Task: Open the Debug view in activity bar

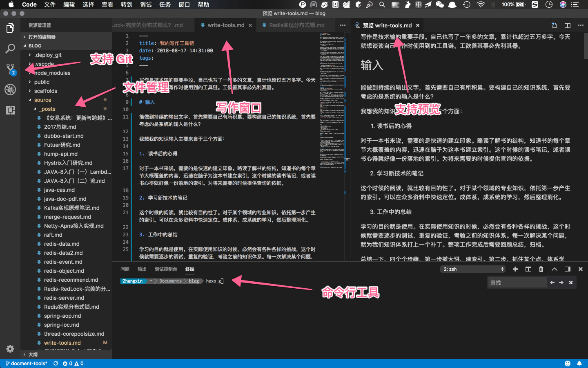Action: 10,89
